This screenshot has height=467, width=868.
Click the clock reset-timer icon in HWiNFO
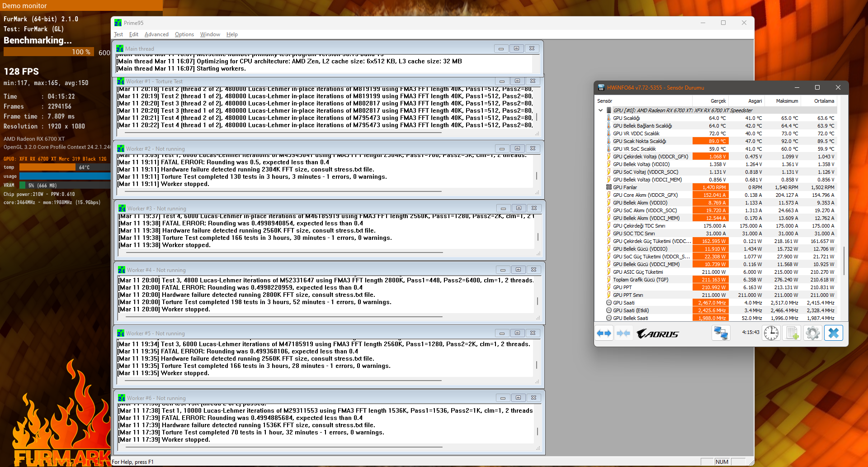771,334
